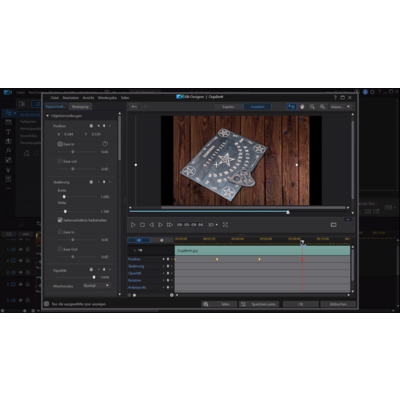Click the Stop button in playback controls
Viewport: 400px width, 400px height.
[142, 225]
